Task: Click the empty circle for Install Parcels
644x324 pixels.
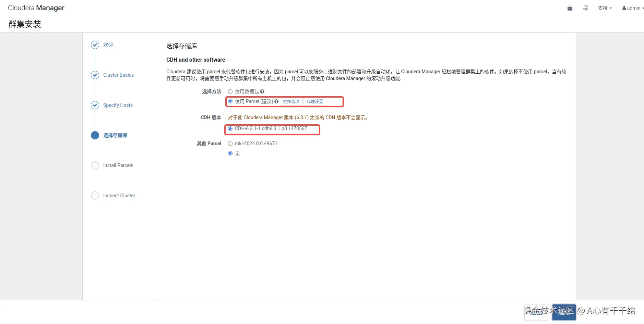Action: tap(95, 165)
